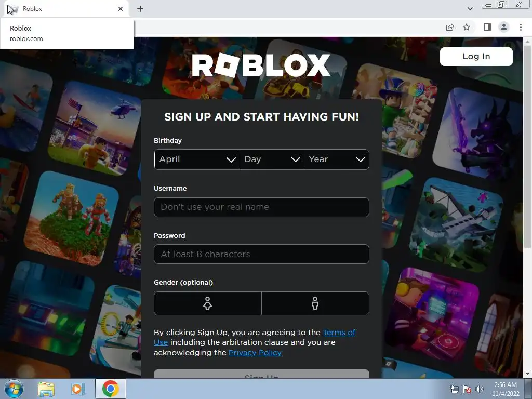Image resolution: width=532 pixels, height=399 pixels.
Task: Click the Username input field
Action: [x=261, y=207]
